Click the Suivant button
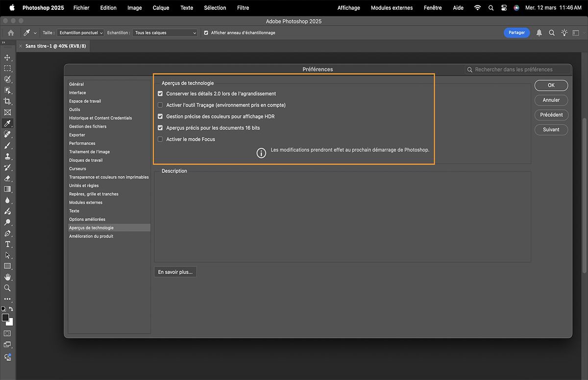This screenshot has width=588, height=380. click(x=551, y=130)
